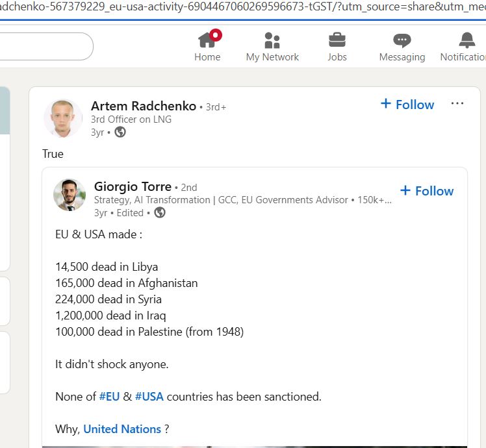Open the three-dot post options menu
Image resolution: width=486 pixels, height=448 pixels.
(457, 103)
